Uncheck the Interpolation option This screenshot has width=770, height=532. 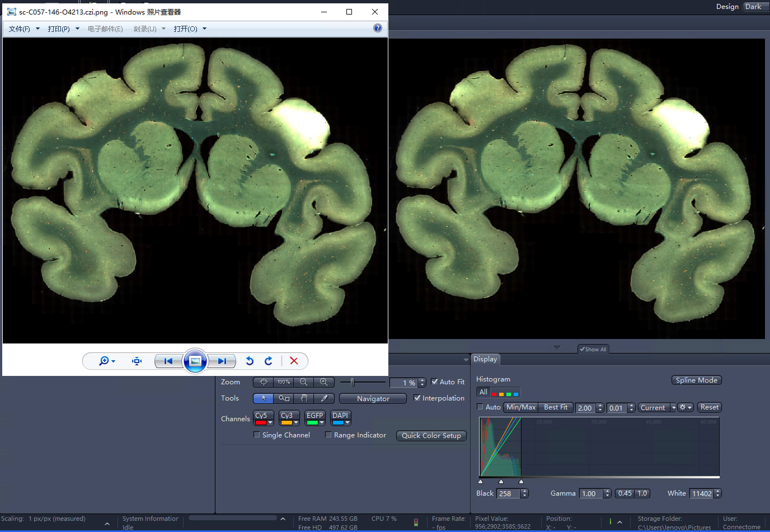(417, 398)
